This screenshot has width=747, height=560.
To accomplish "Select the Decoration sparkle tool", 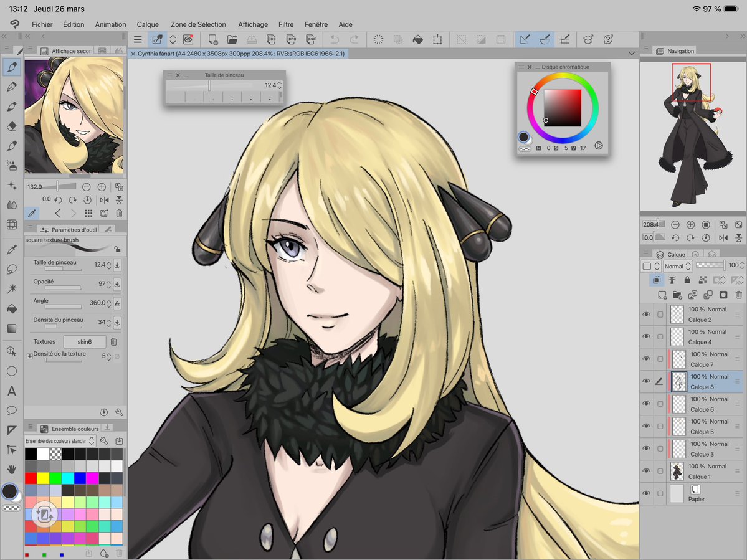I will tap(12, 185).
